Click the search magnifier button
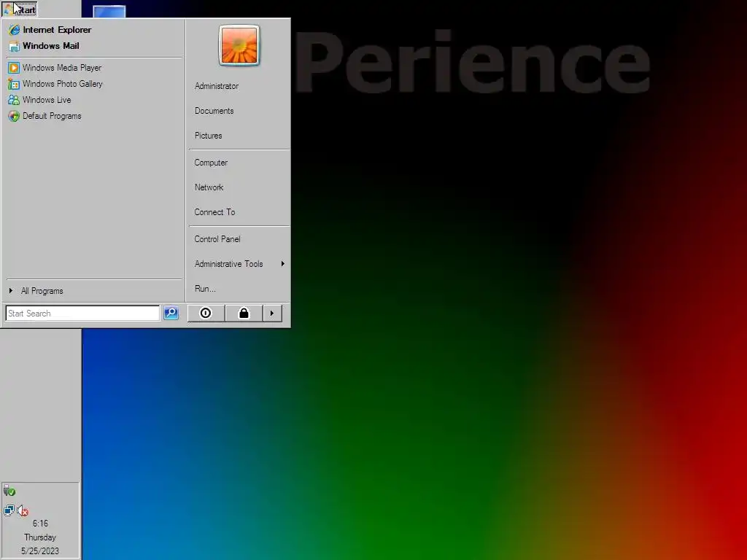This screenshot has height=560, width=747. tap(171, 313)
